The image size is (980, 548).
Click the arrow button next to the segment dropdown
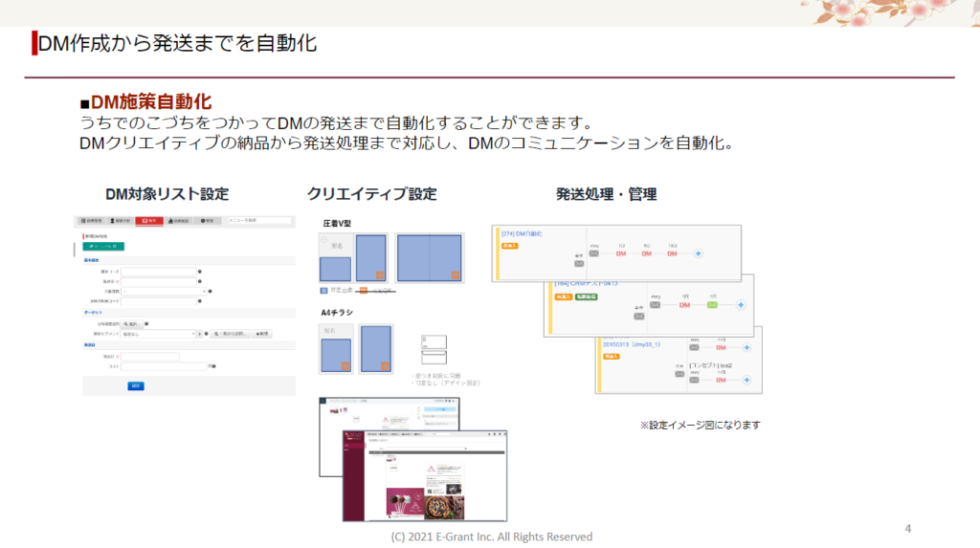[200, 334]
